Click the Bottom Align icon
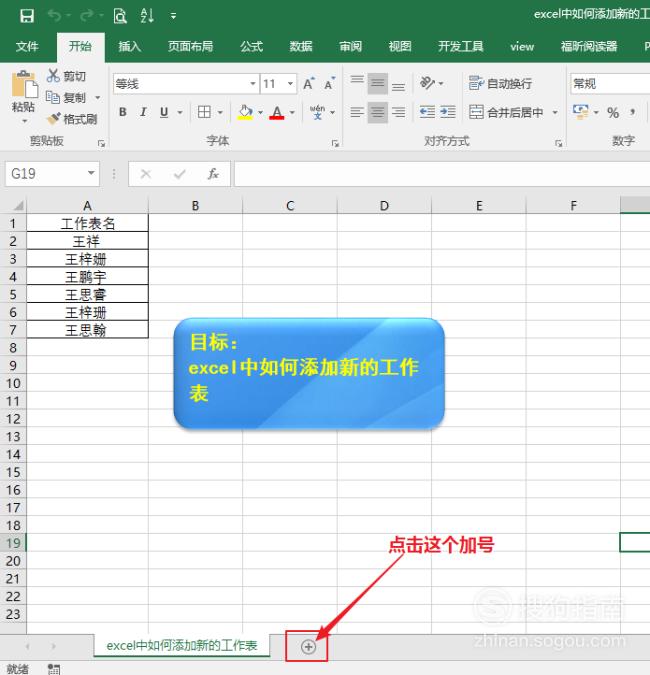The height and width of the screenshot is (675, 650). click(399, 85)
